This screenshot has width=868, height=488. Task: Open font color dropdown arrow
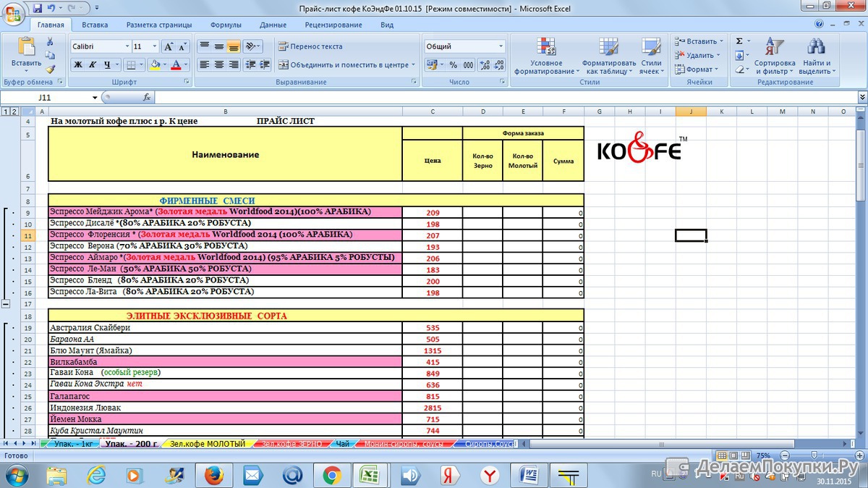(x=187, y=64)
